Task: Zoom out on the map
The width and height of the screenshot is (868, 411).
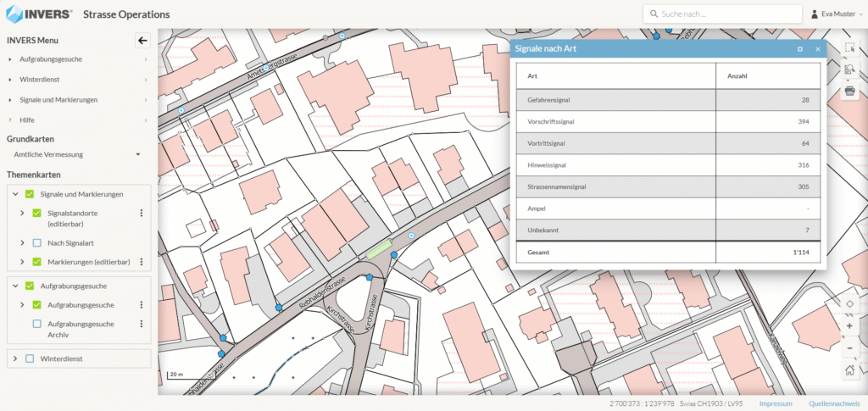Action: pos(849,348)
